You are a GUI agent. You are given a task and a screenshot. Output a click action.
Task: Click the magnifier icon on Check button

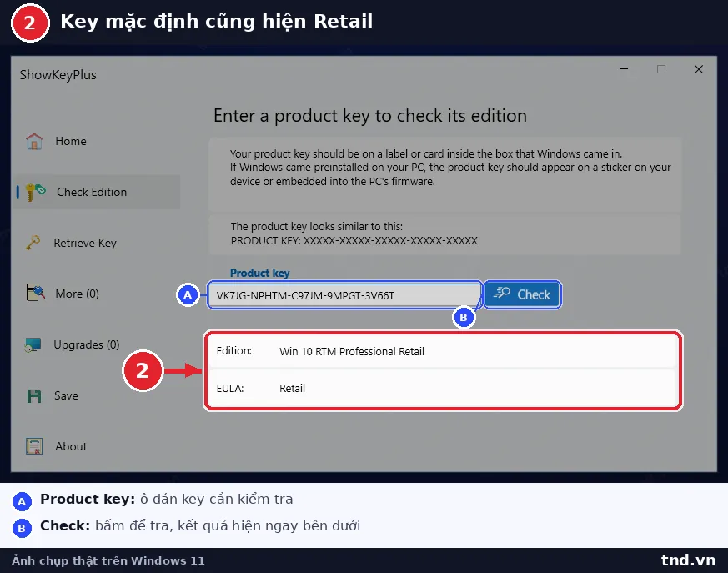click(502, 294)
